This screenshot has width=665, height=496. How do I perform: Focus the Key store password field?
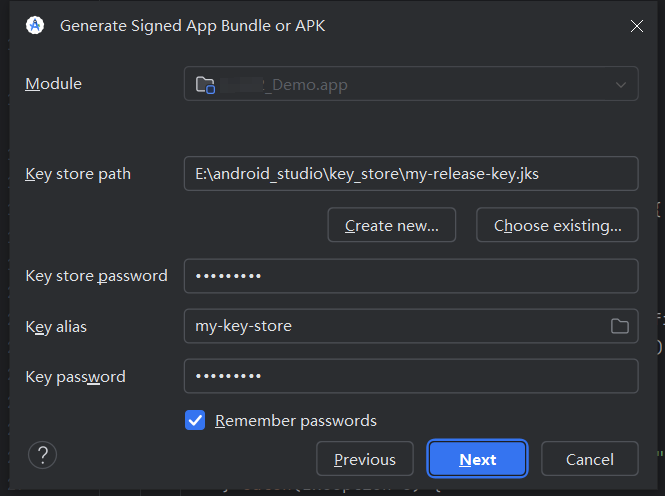411,276
